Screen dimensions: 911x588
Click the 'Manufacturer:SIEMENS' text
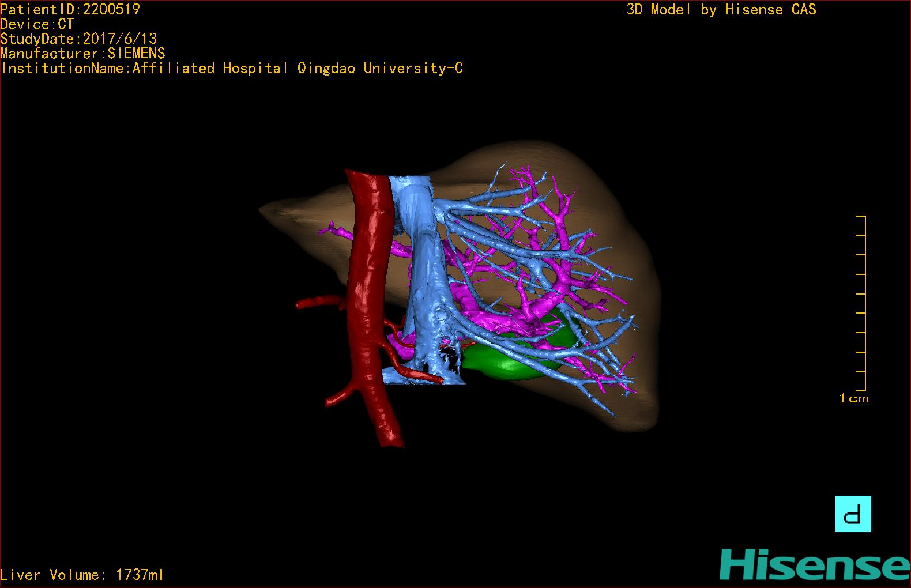click(82, 54)
